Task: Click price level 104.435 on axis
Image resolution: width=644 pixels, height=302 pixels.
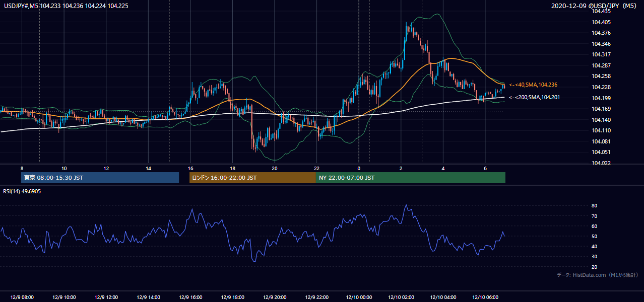Action: [x=602, y=11]
